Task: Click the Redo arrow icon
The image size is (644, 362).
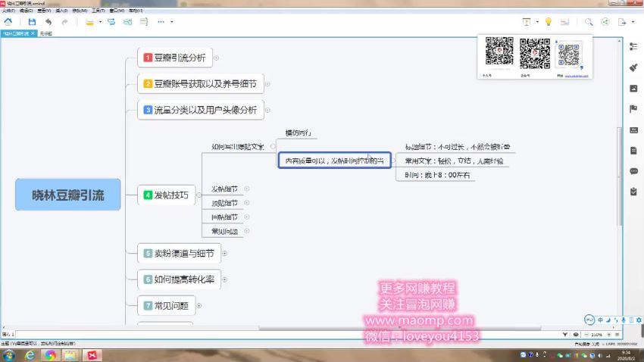Action: coord(64,22)
